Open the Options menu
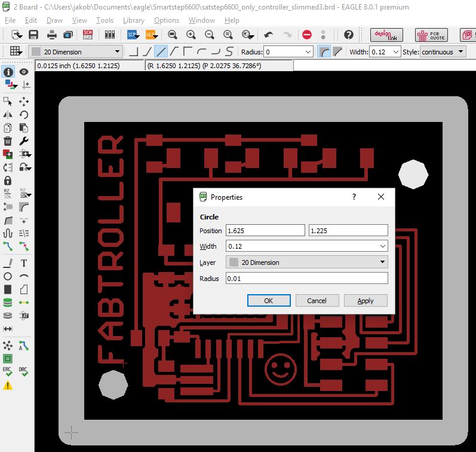The image size is (476, 452). pyautogui.click(x=167, y=20)
